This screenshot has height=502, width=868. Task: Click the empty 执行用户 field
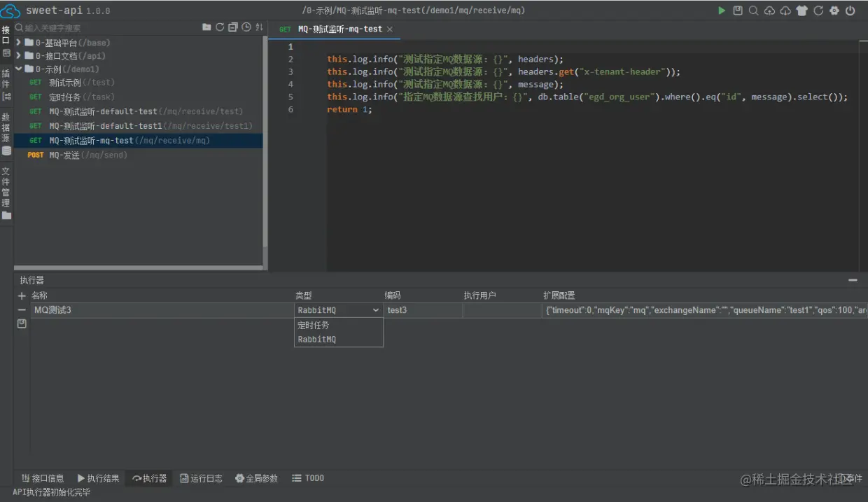pos(502,310)
